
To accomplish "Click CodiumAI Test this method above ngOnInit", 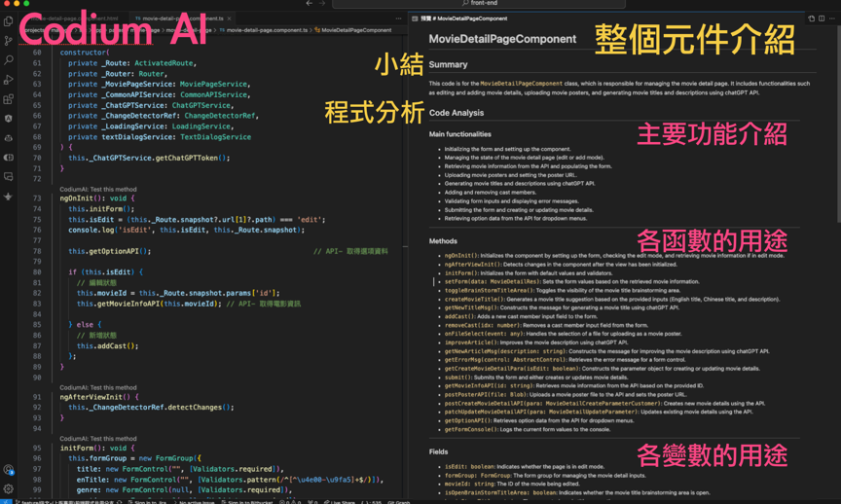I will pyautogui.click(x=98, y=190).
